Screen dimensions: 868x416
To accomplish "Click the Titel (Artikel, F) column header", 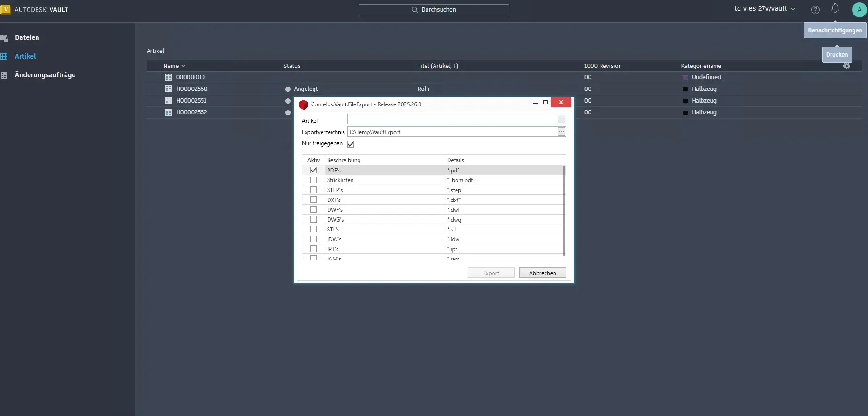I will pyautogui.click(x=438, y=66).
